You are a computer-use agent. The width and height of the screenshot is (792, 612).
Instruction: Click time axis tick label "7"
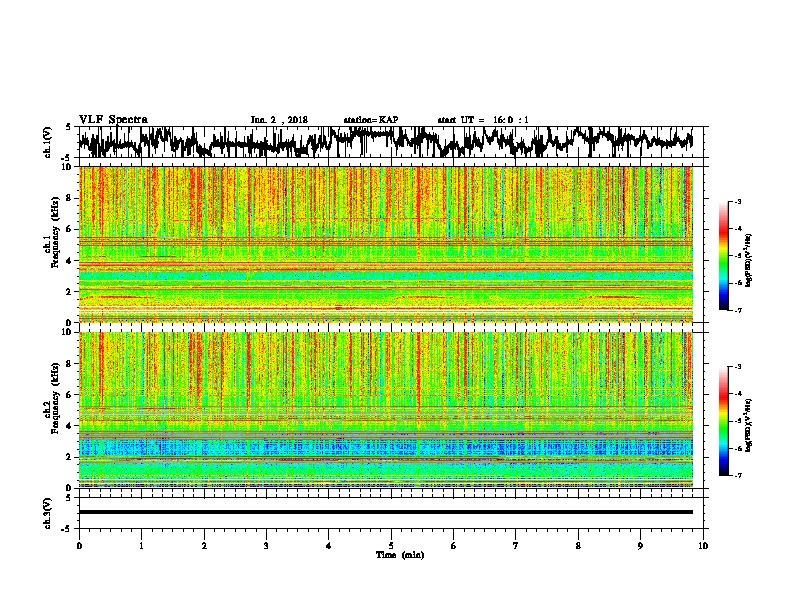[x=516, y=546]
